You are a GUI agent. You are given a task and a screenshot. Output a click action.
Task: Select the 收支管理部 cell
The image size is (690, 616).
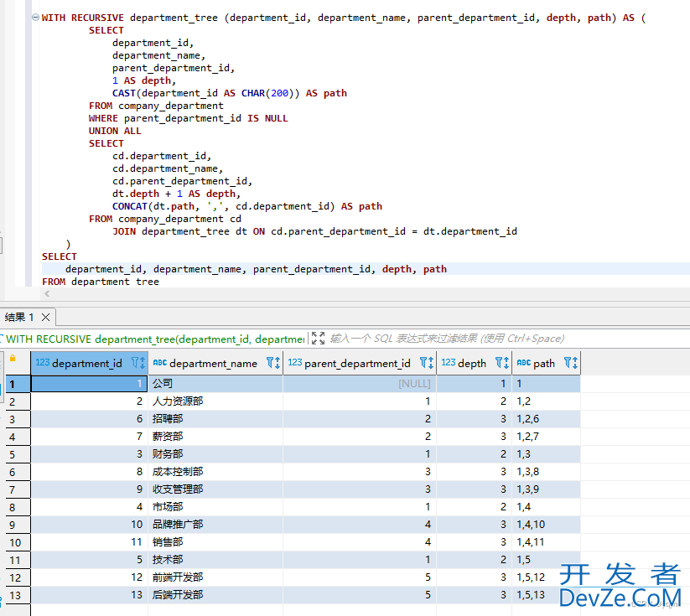(x=215, y=489)
